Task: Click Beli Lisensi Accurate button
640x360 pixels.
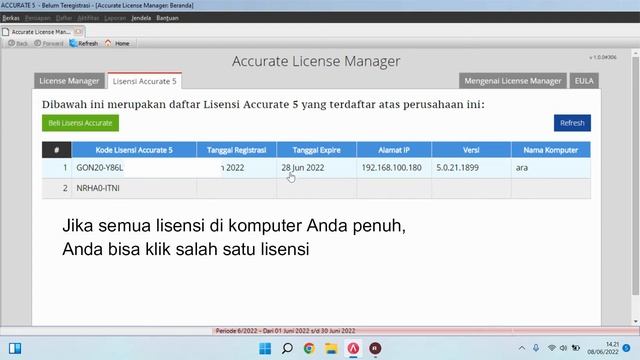Action: tap(80, 123)
